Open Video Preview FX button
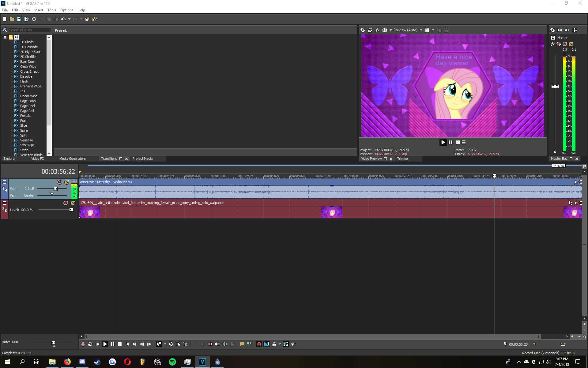588x368 pixels. tap(377, 30)
